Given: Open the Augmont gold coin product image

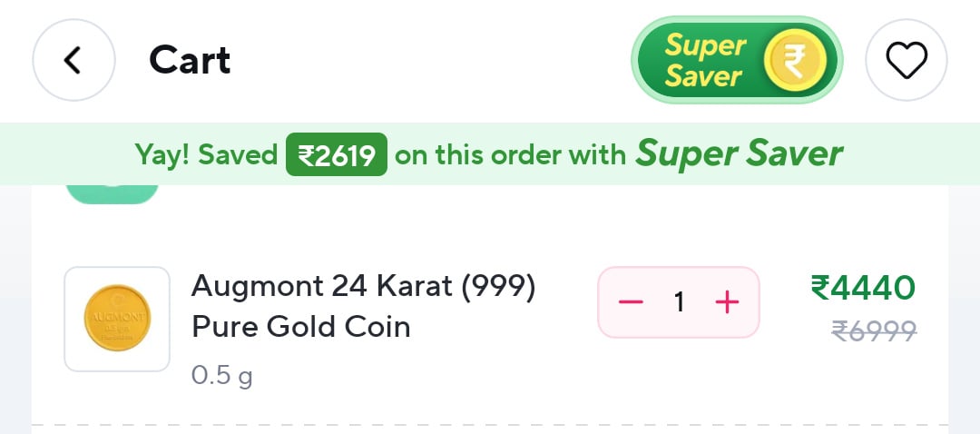Looking at the screenshot, I should [x=117, y=319].
